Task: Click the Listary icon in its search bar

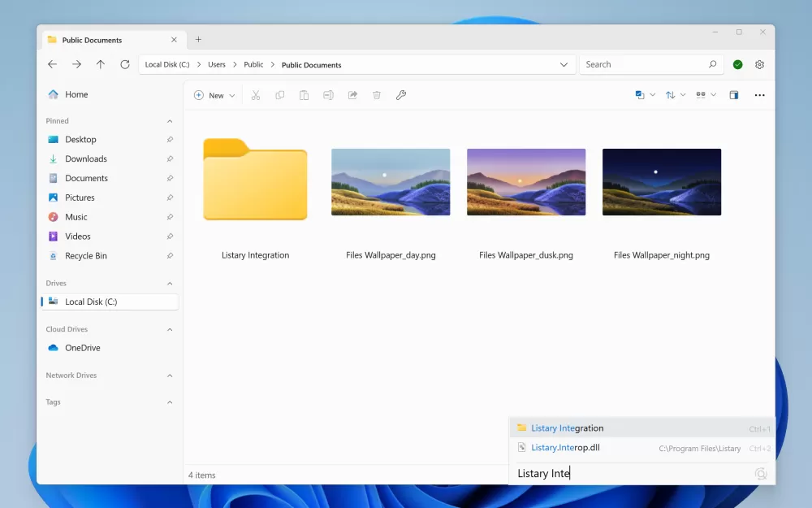Action: point(760,474)
